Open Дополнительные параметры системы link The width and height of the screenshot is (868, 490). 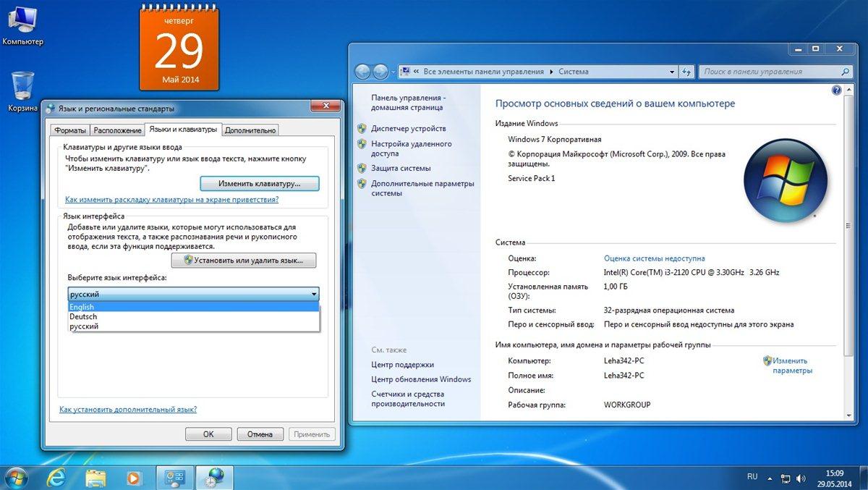[x=423, y=188]
